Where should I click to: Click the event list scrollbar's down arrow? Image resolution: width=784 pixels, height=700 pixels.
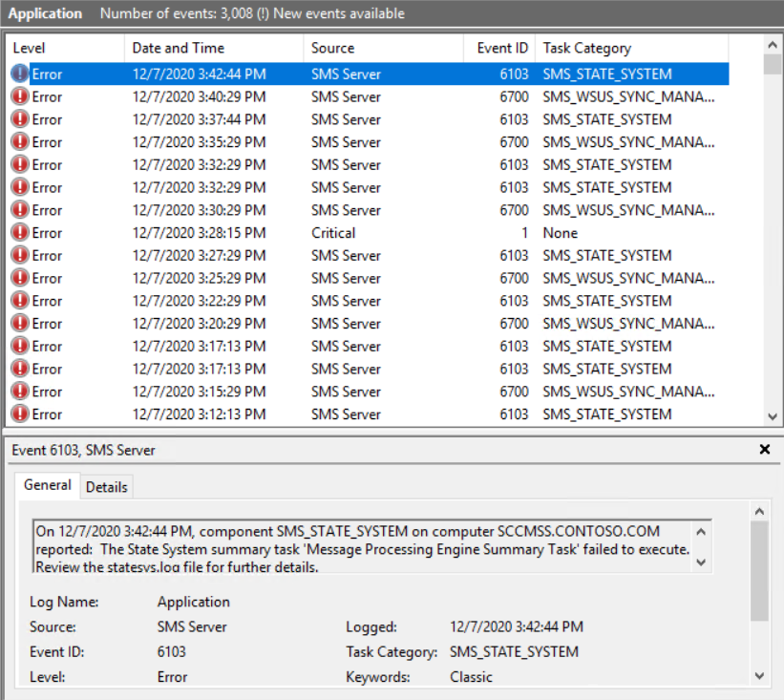click(773, 416)
